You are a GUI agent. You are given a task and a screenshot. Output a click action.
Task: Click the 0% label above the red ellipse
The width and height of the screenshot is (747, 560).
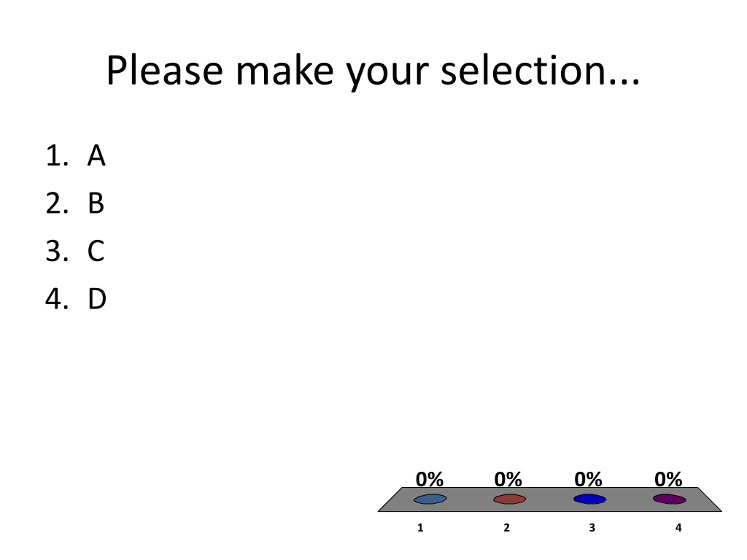tap(508, 479)
